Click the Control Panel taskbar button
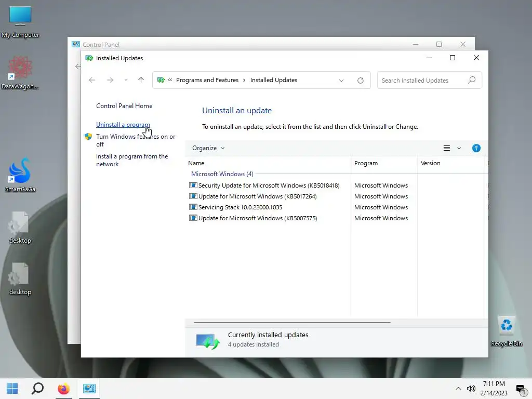532x399 pixels. (89, 389)
